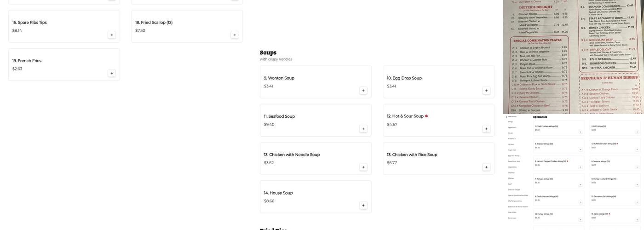Add Egg Drop Soup using plus icon
644x230 pixels.
click(486, 91)
